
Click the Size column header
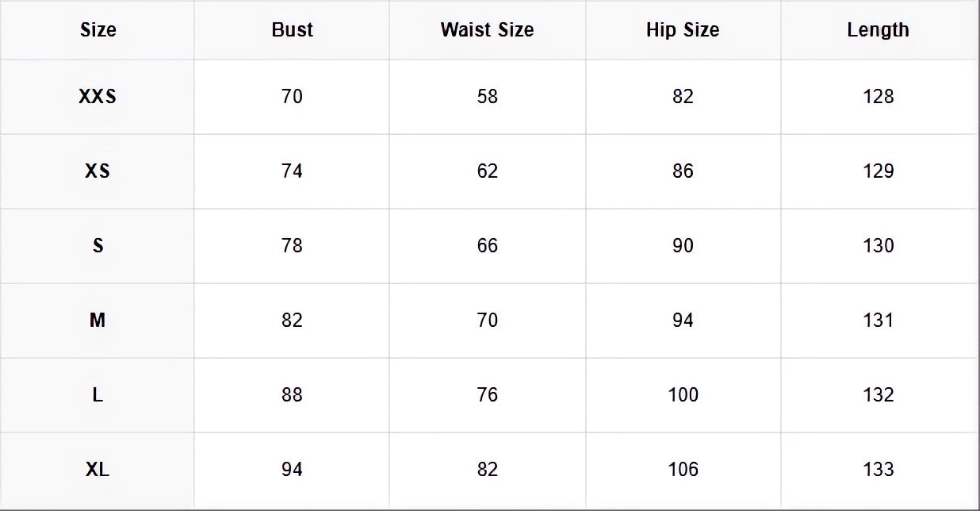pos(98,30)
